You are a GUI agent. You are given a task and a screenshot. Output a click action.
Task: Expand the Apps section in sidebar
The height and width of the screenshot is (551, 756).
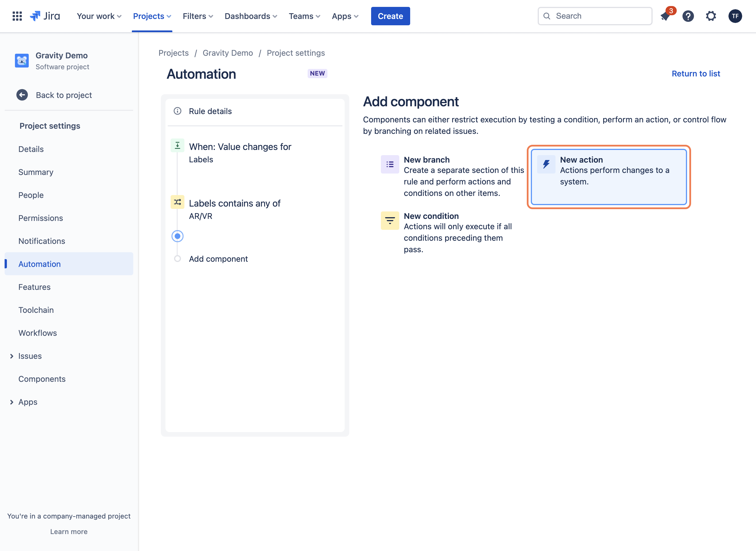click(12, 402)
